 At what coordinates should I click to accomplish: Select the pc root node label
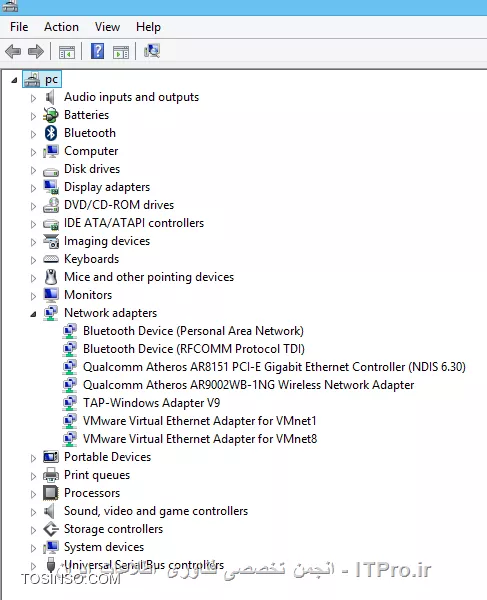pos(51,80)
